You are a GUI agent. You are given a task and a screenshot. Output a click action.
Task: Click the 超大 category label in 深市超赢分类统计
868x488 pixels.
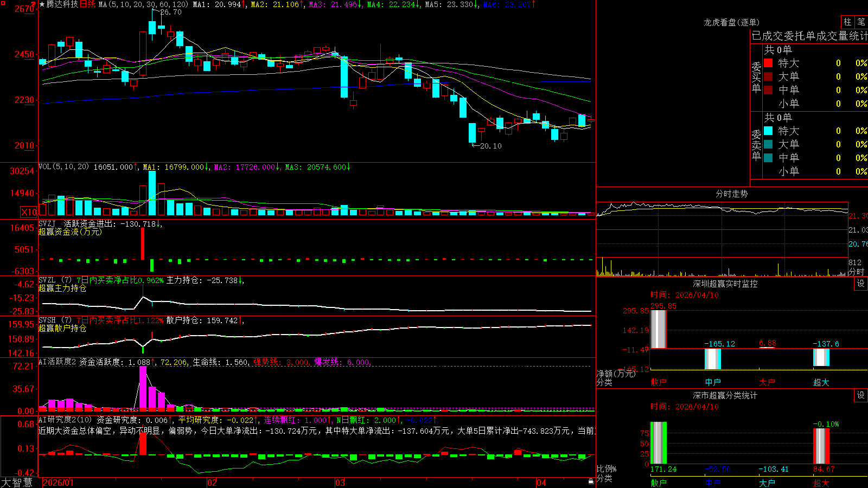[x=821, y=483]
